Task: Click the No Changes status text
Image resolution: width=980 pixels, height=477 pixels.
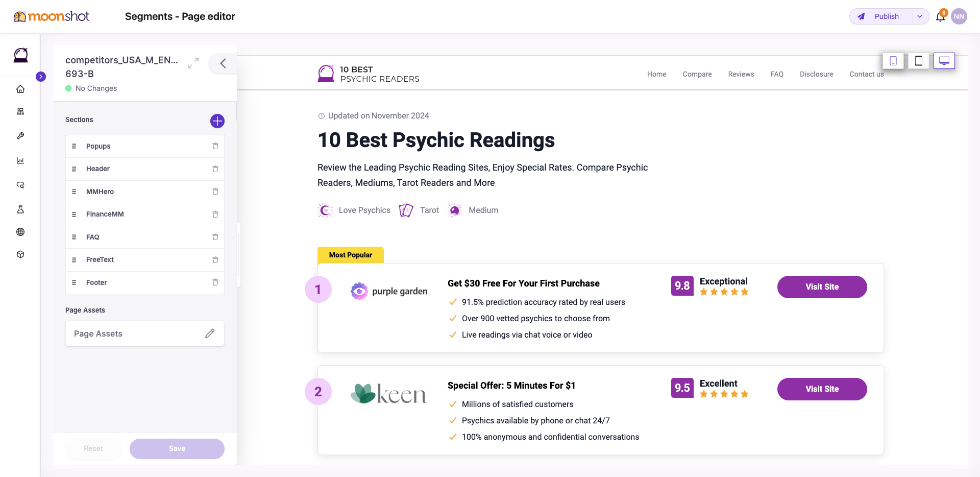Action: [96, 88]
